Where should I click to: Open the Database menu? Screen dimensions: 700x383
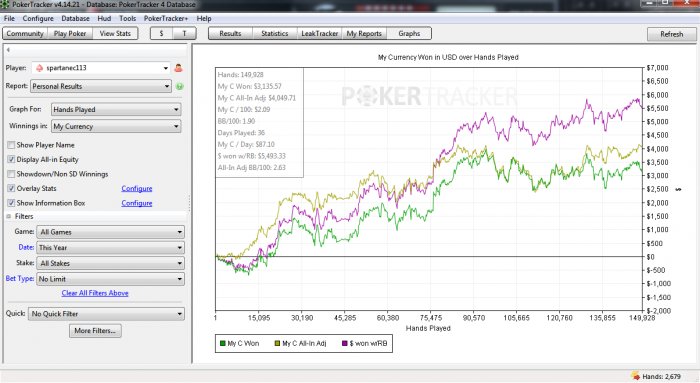pos(75,18)
